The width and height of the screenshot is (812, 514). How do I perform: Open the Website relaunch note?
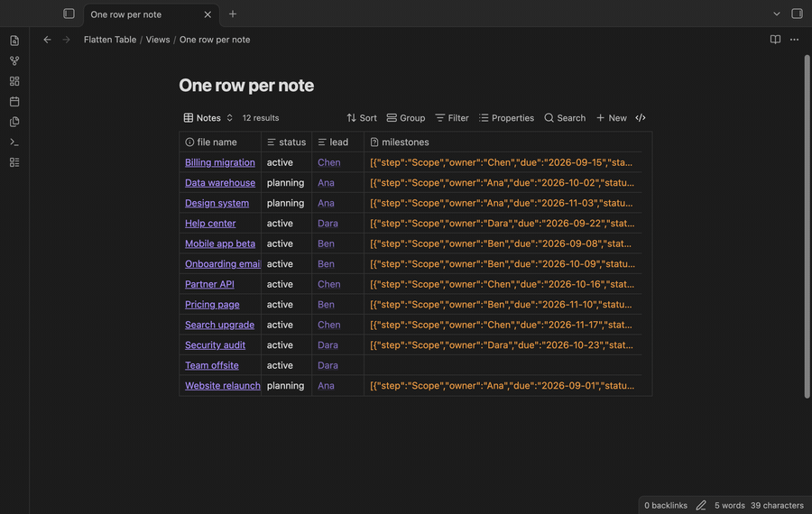(223, 386)
